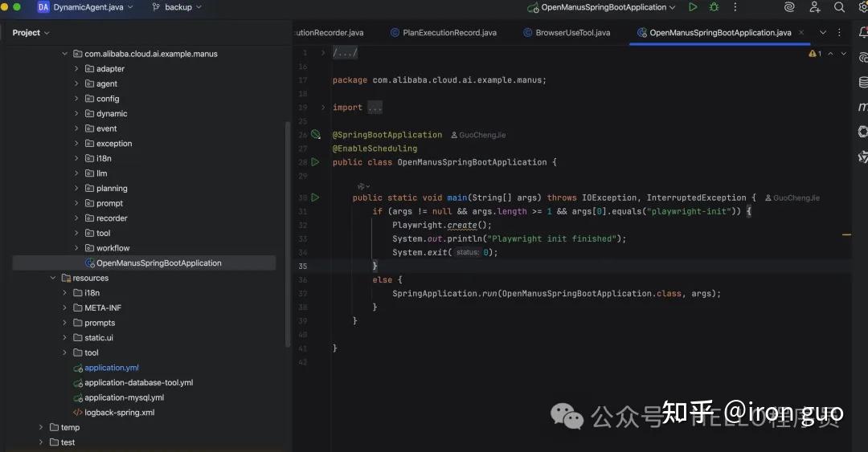Expand the temp folder
This screenshot has height=452, width=868.
tap(40, 427)
